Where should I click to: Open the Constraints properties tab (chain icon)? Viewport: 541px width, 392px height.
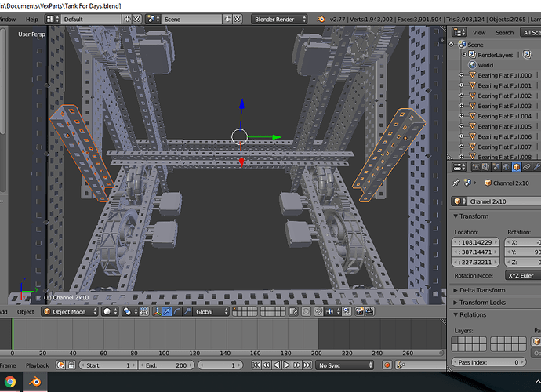(526, 167)
